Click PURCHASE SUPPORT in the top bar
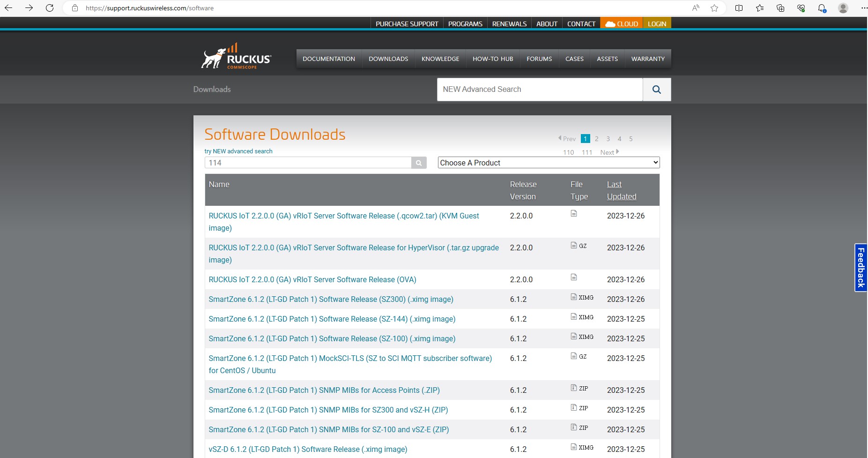 pyautogui.click(x=407, y=24)
